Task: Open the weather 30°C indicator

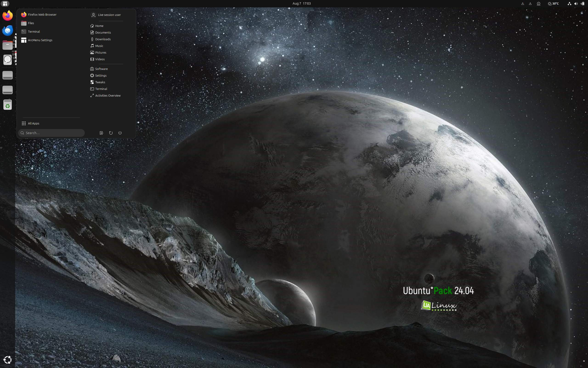Action: point(553,3)
